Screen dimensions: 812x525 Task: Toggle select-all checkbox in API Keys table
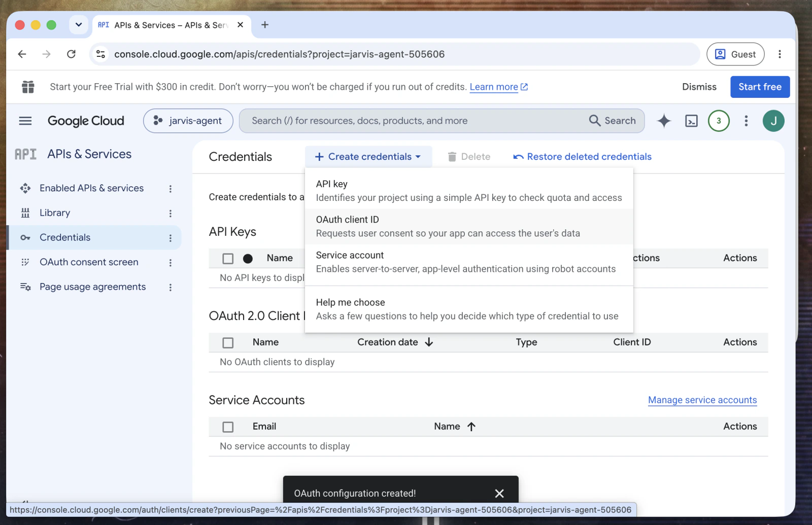[228, 259]
